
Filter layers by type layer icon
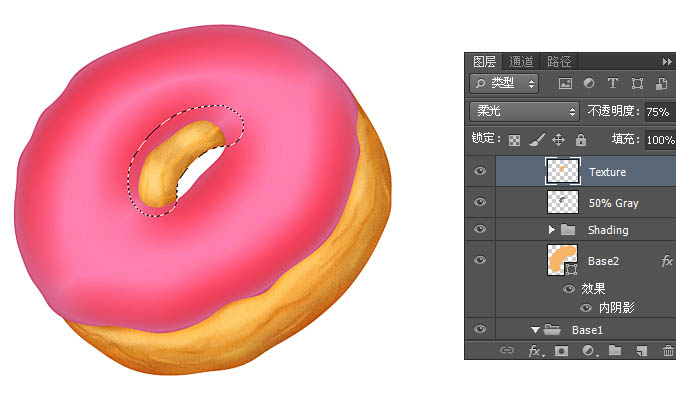pyautogui.click(x=613, y=83)
